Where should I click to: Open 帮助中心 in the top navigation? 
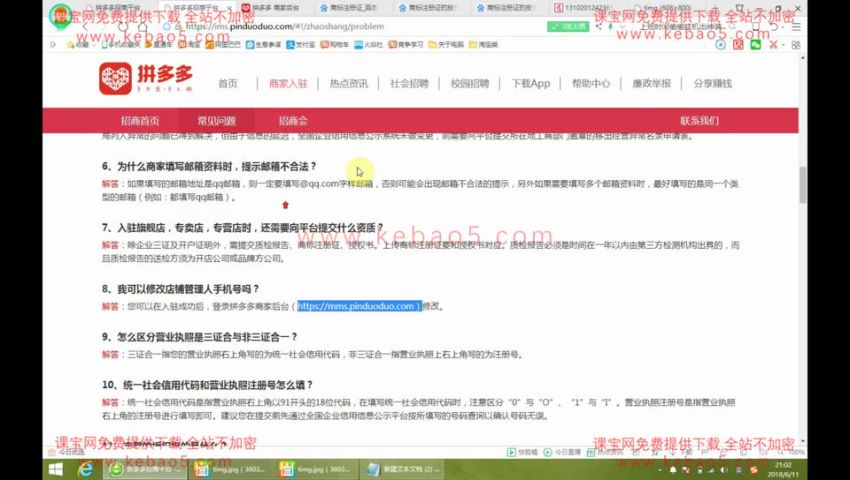coord(591,84)
